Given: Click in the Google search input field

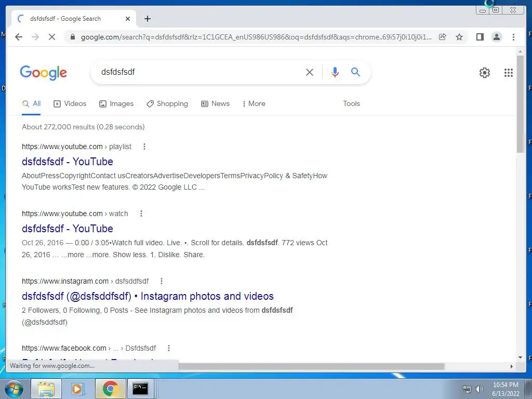Looking at the screenshot, I should [200, 72].
